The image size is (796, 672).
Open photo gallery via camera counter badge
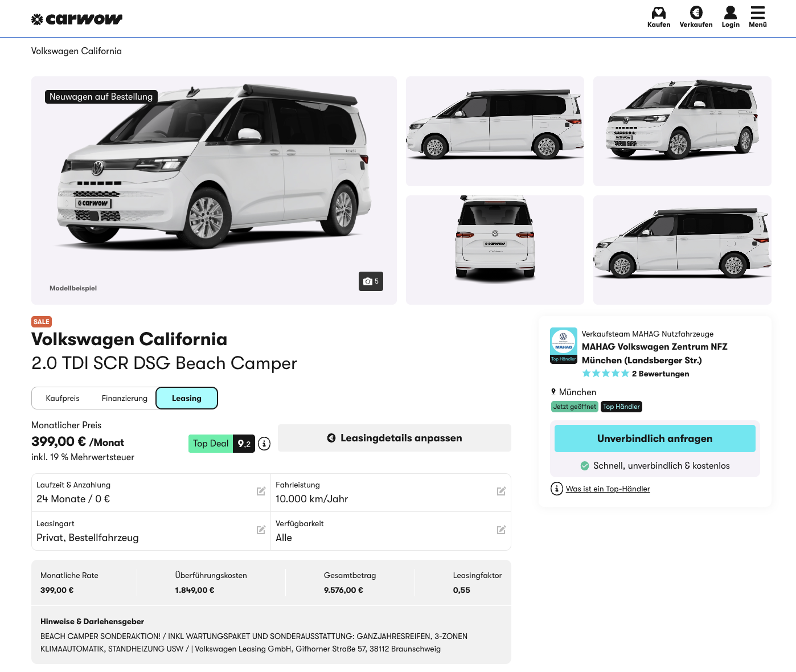click(371, 281)
